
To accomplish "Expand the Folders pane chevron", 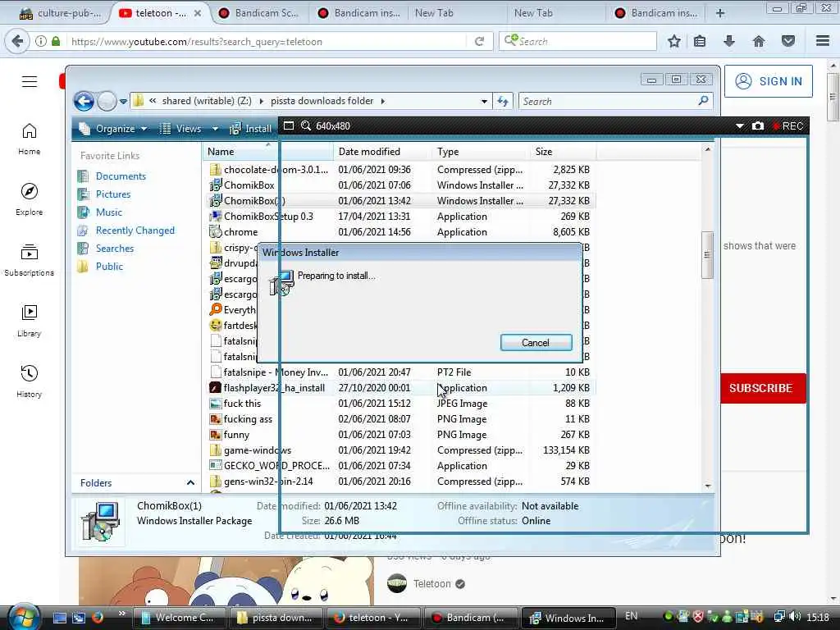I will point(190,482).
